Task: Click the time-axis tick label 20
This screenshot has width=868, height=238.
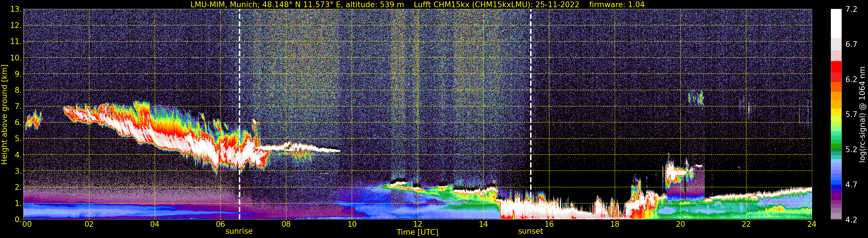Action: tap(680, 224)
